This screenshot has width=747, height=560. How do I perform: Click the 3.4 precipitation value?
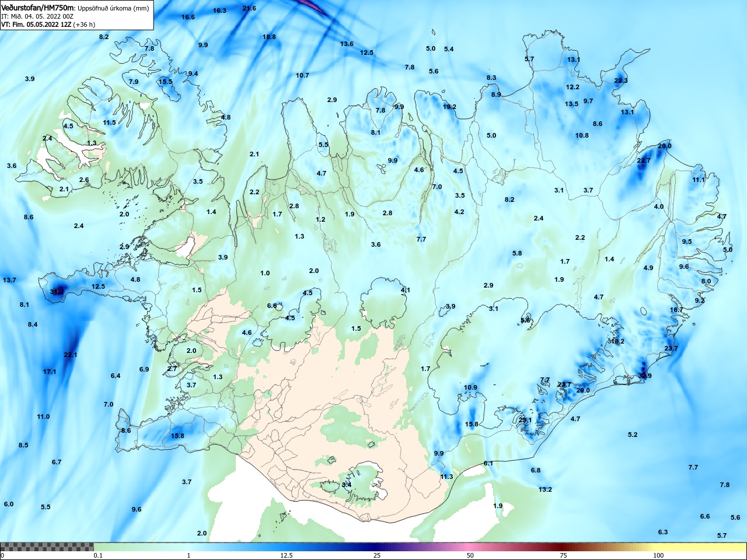347,485
